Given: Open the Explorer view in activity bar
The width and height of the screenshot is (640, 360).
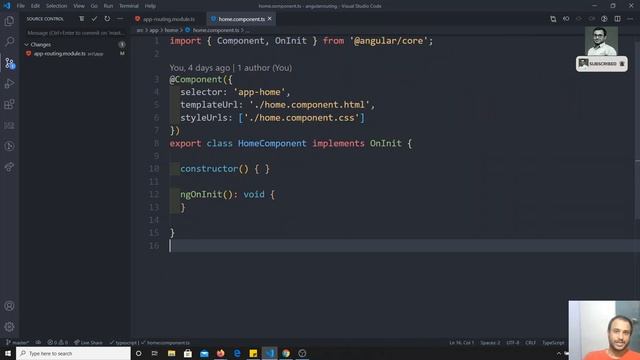Looking at the screenshot, I should pyautogui.click(x=9, y=21).
